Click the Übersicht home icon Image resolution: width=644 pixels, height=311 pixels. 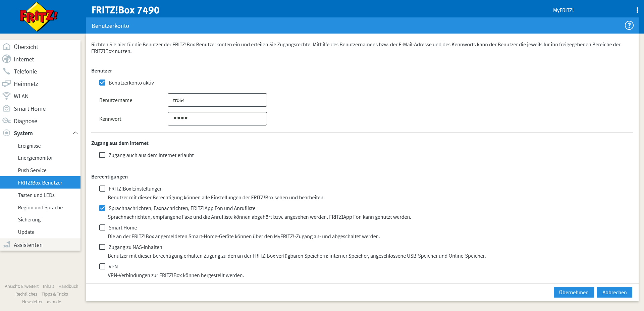[x=6, y=47]
